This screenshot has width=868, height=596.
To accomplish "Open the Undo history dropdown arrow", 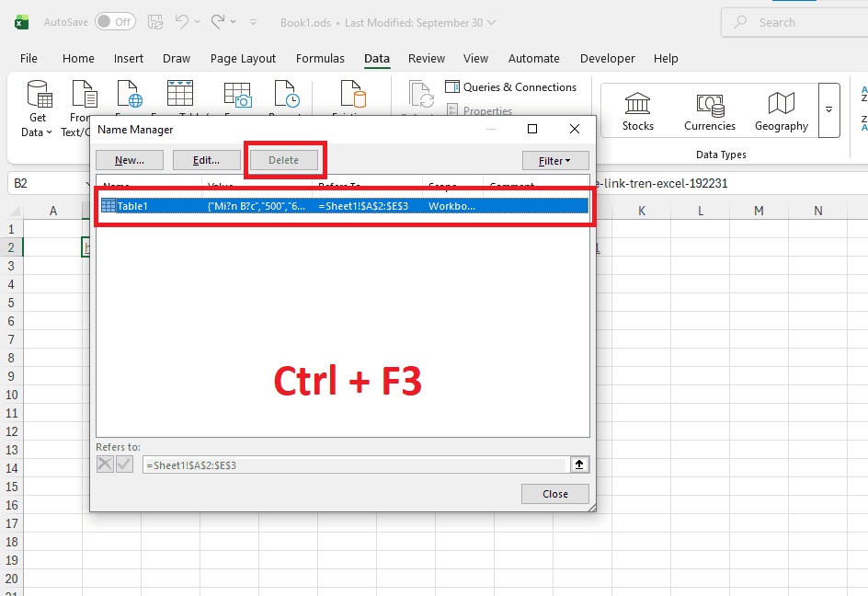I will coord(197,22).
